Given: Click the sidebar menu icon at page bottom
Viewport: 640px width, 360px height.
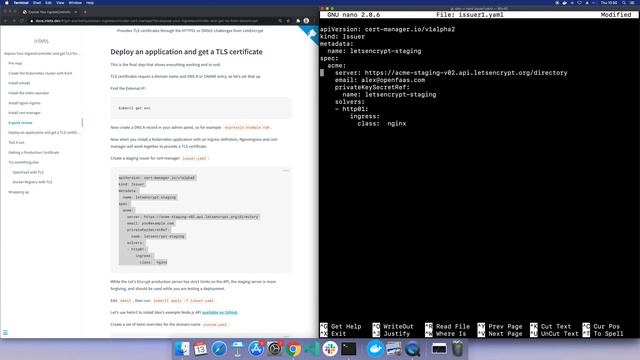Looking at the screenshot, I should (x=5, y=333).
